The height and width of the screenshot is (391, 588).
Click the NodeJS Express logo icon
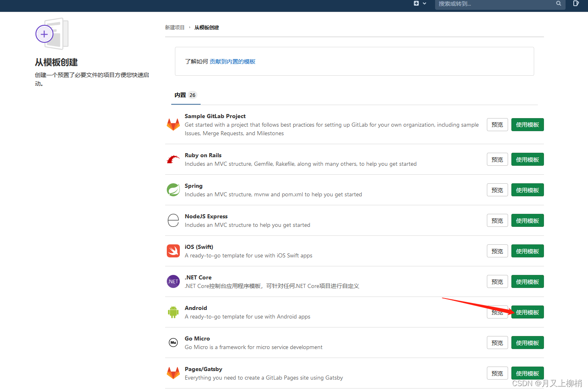(x=173, y=220)
